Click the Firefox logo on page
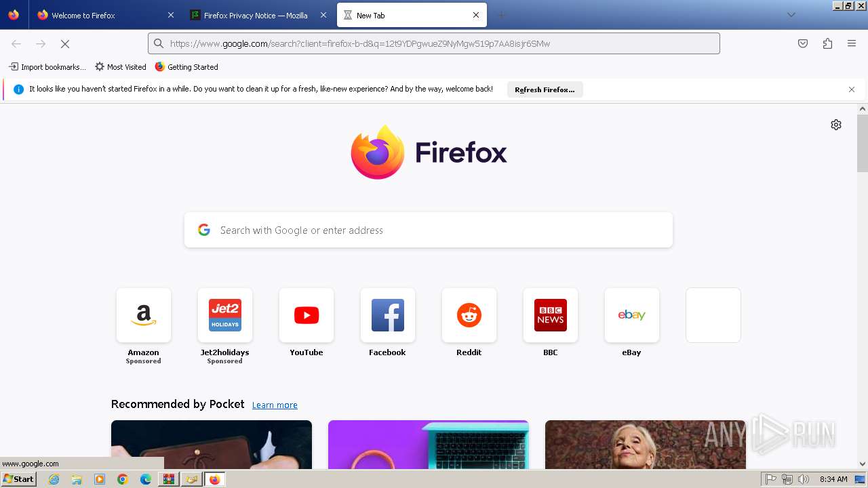This screenshot has width=868, height=488. pyautogui.click(x=429, y=152)
